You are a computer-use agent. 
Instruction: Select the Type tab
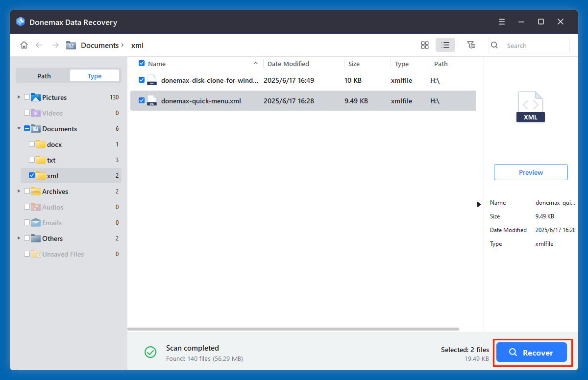(94, 75)
